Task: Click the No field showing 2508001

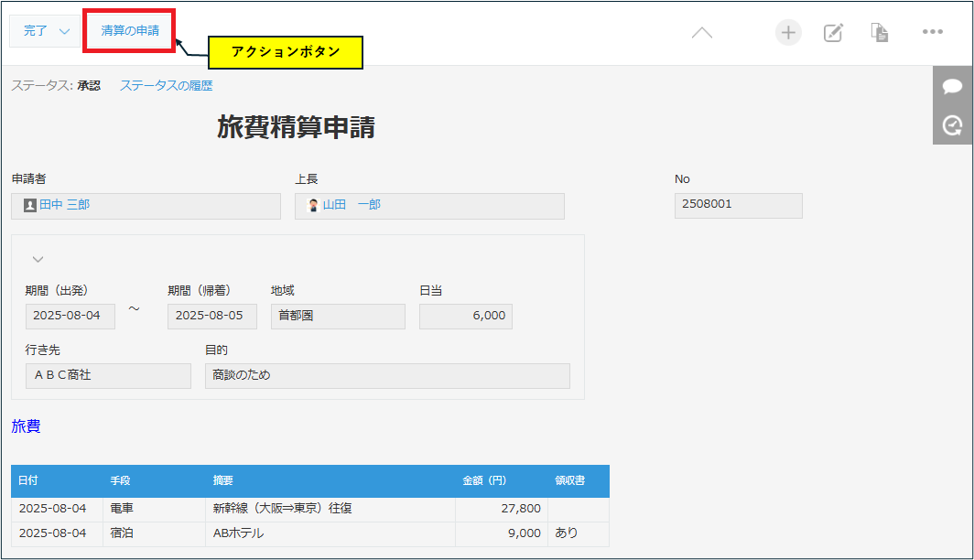Action: click(738, 205)
